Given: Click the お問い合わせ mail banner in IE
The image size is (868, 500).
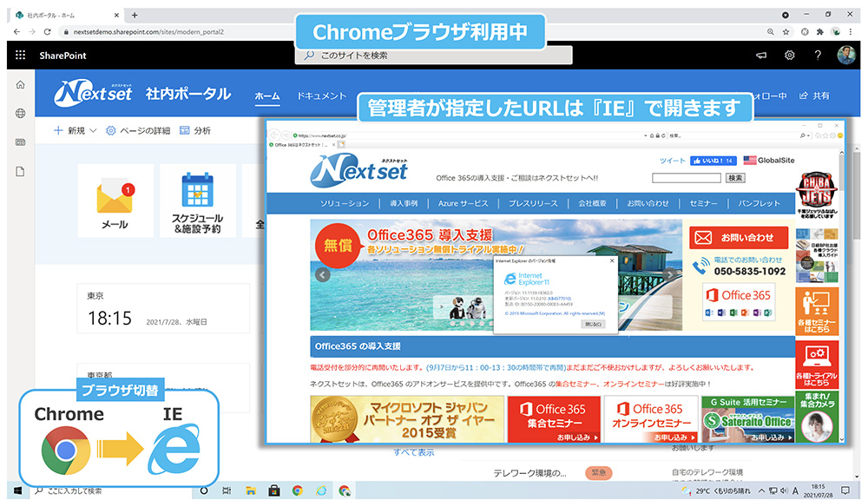Looking at the screenshot, I should coord(739,238).
